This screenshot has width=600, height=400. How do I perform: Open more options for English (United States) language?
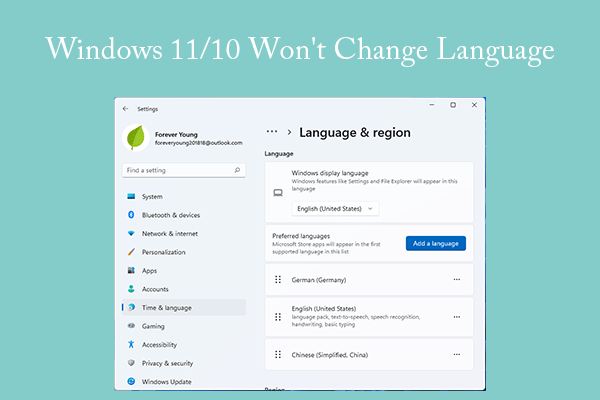pos(457,317)
